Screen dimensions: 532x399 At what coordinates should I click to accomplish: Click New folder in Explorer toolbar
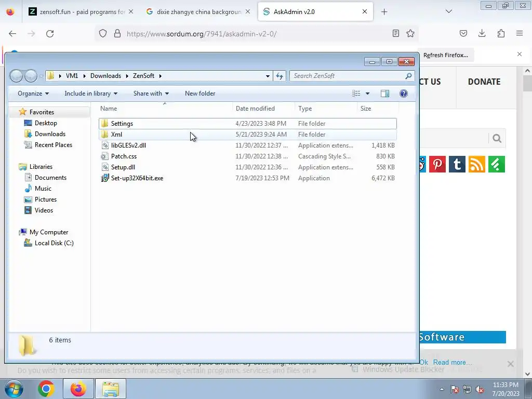[x=200, y=94]
